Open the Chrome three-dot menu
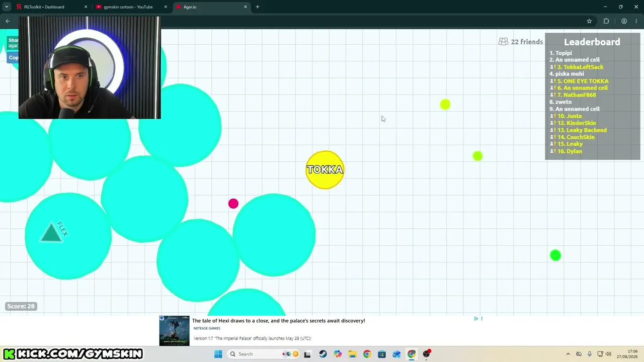This screenshot has width=644, height=362. point(636,21)
